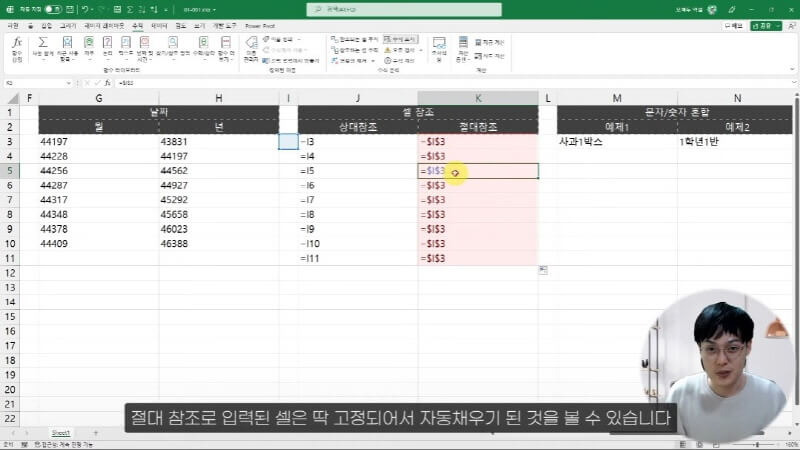Image resolution: width=800 pixels, height=450 pixels.
Task: Expand the Name Box dropdown arrow
Action: click(x=68, y=83)
